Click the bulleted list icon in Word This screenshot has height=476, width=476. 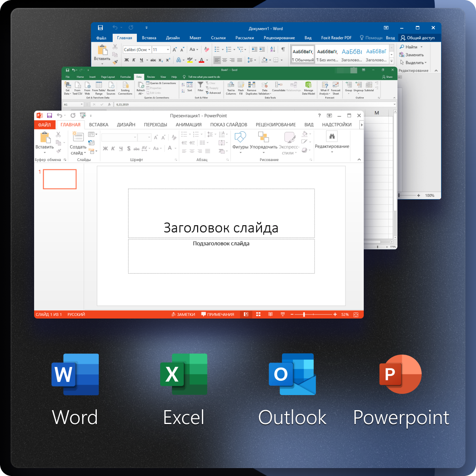click(217, 50)
